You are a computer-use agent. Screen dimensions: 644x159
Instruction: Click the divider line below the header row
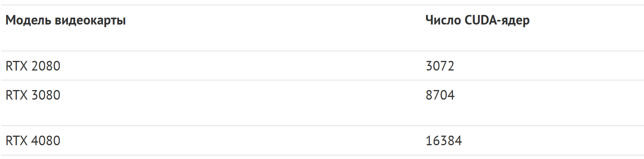[322, 51]
